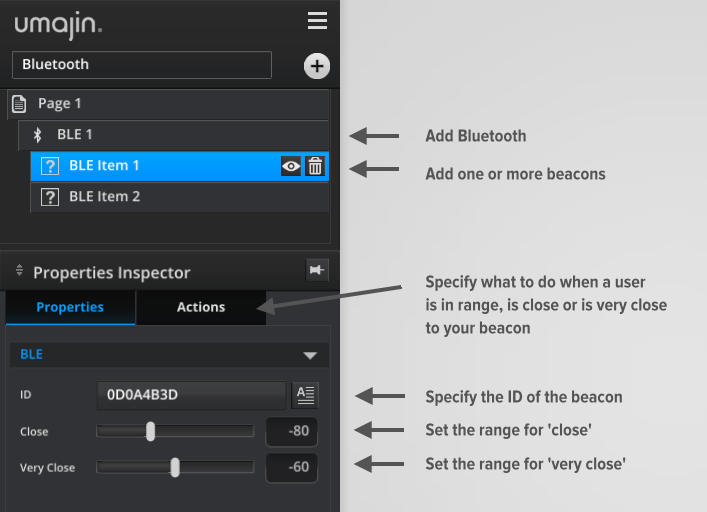Select BLE Item 2 in tree

point(105,197)
